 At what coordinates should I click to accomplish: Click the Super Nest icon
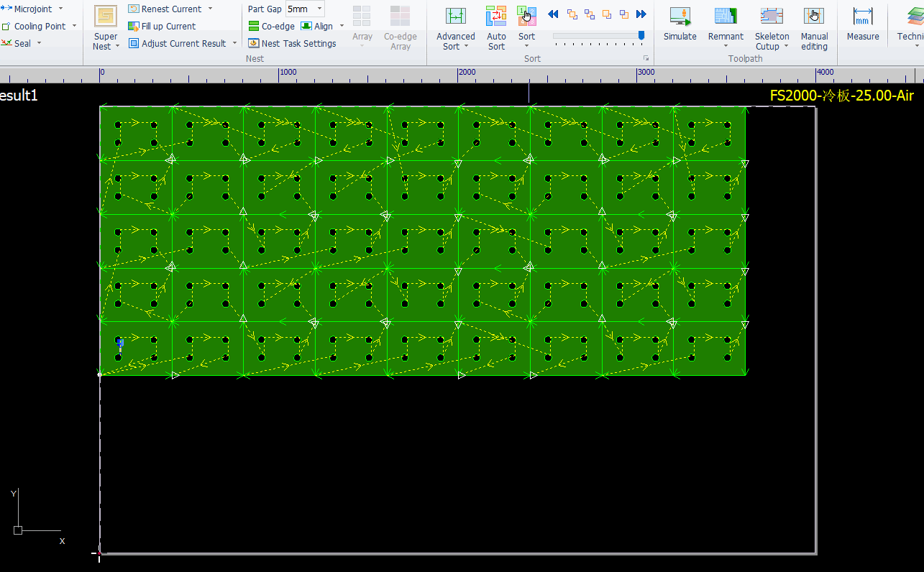pos(106,17)
